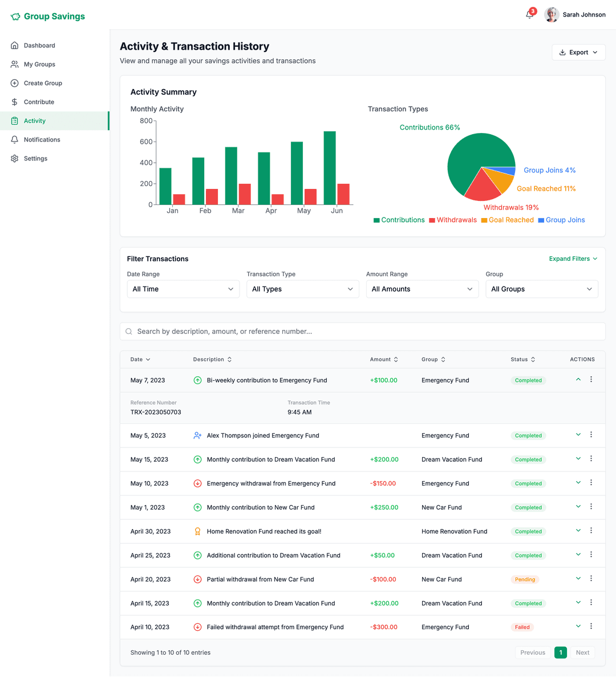The height and width of the screenshot is (677, 616).
Task: Collapse the expanded May 7 transaction row
Action: pos(578,380)
